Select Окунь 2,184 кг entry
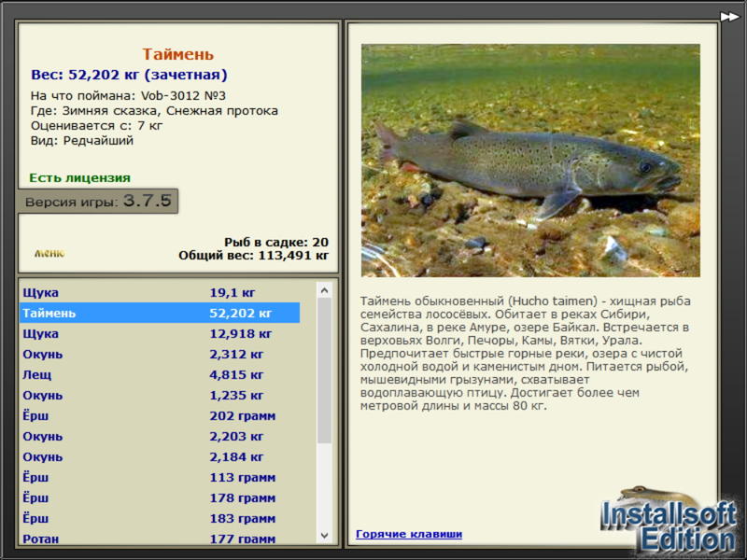747x560 pixels. pos(160,456)
